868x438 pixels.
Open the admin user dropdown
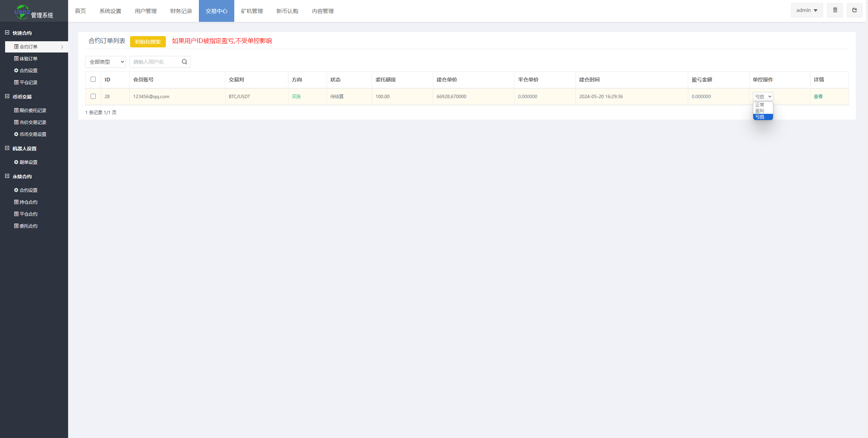(806, 10)
